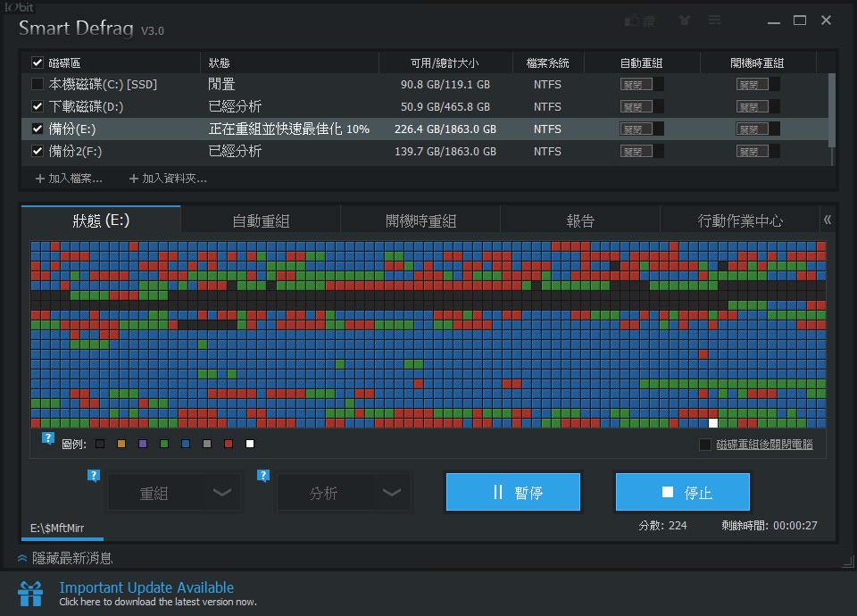The height and width of the screenshot is (616, 857).
Task: Click the green legend swatch
Action: click(164, 444)
